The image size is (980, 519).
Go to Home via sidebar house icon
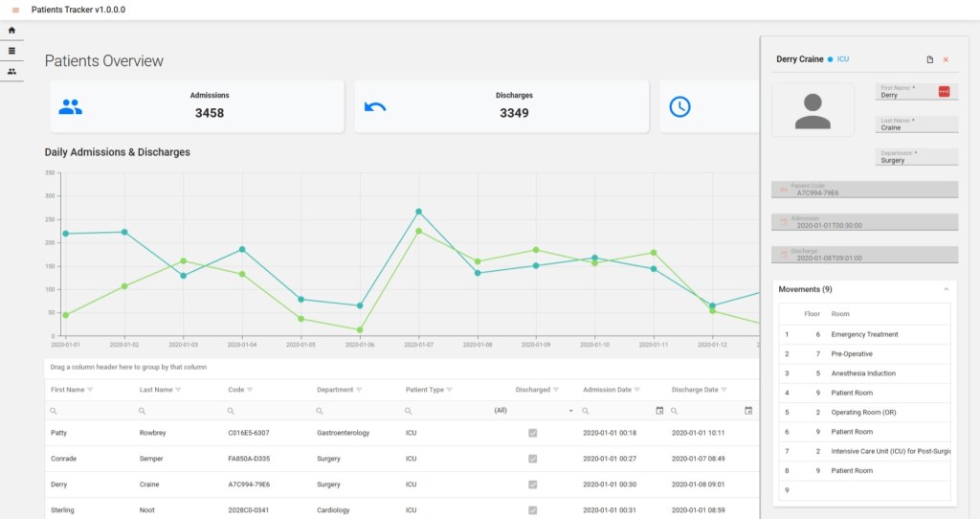(x=11, y=31)
